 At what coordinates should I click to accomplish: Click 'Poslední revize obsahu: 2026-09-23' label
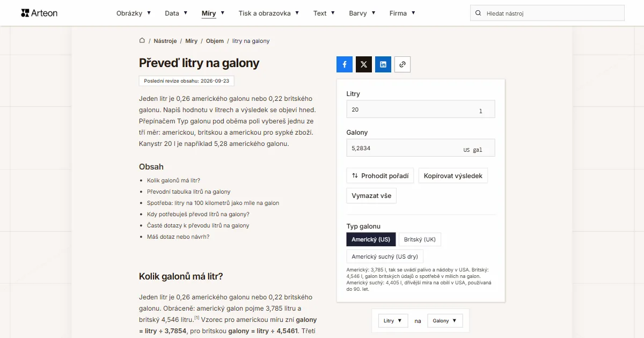tap(187, 81)
